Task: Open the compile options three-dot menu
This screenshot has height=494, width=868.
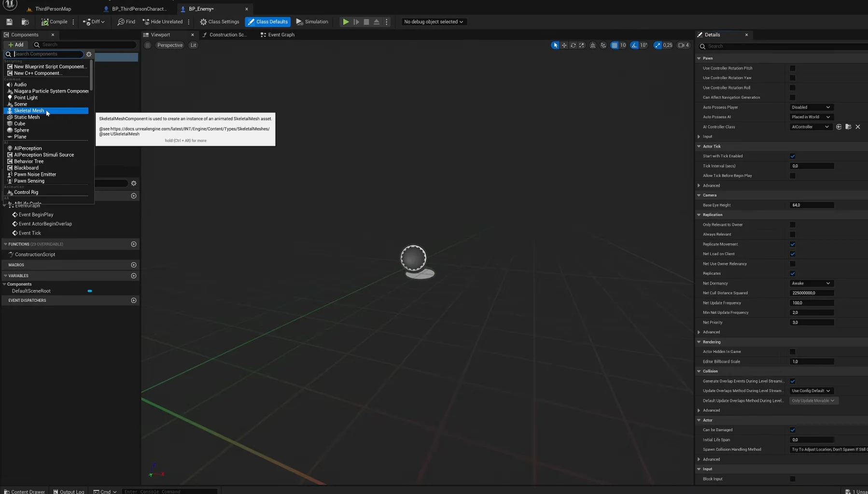Action: 73,22
